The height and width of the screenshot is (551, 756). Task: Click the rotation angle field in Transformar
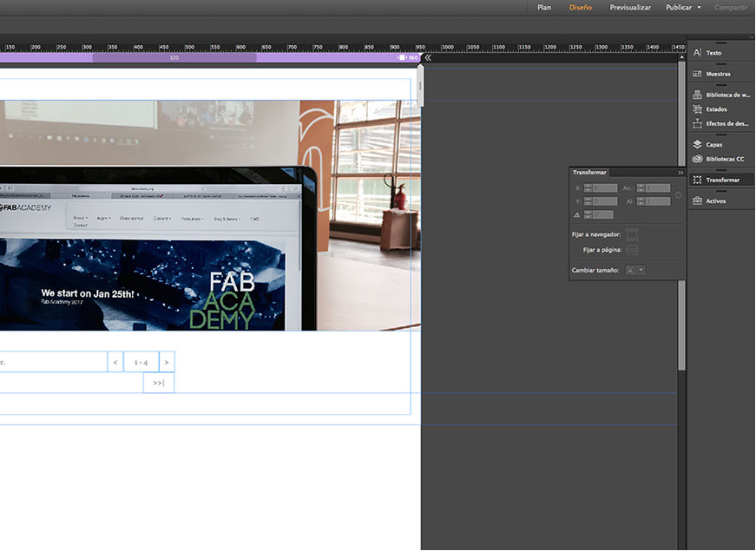point(602,214)
